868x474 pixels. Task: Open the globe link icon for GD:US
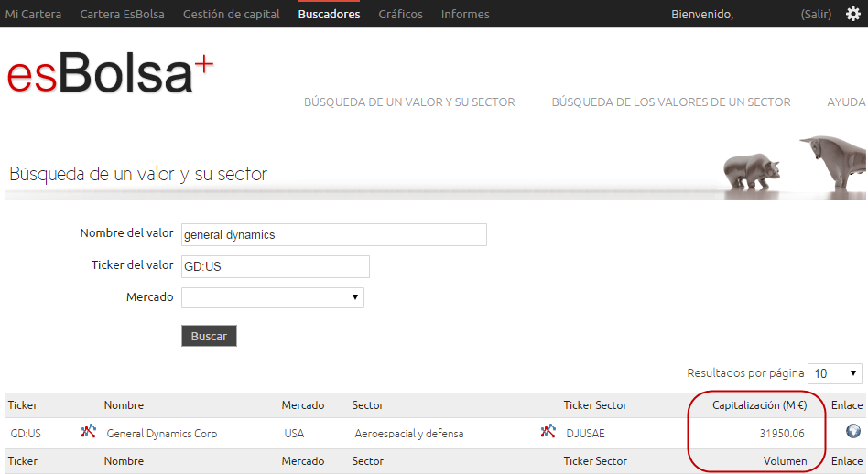click(853, 431)
